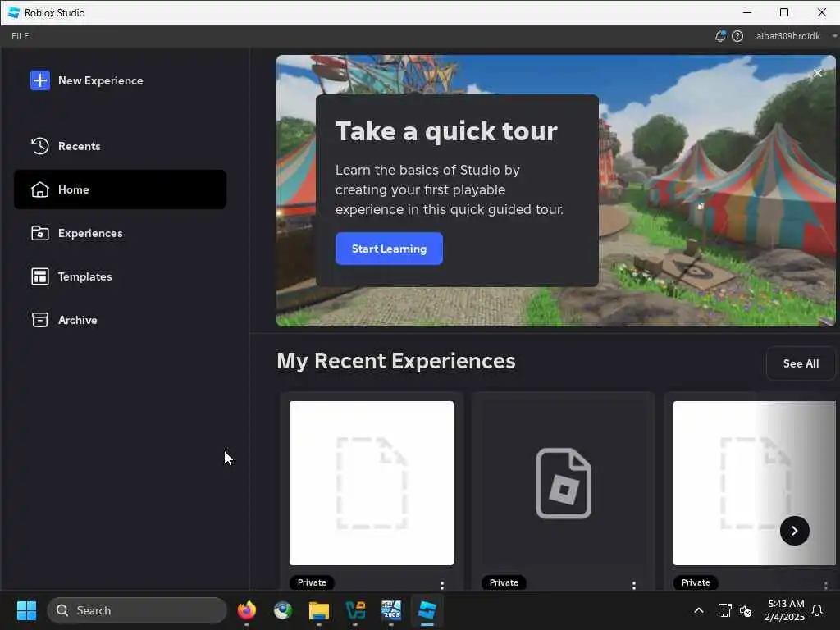This screenshot has height=630, width=840.
Task: Open the first experience's three-dot menu
Action: 442,585
